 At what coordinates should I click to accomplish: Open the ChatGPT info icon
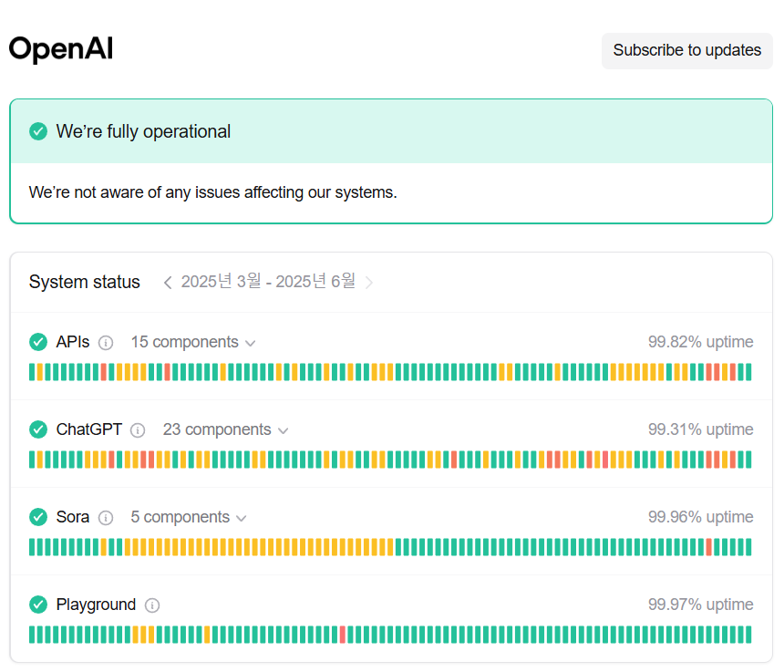click(138, 430)
